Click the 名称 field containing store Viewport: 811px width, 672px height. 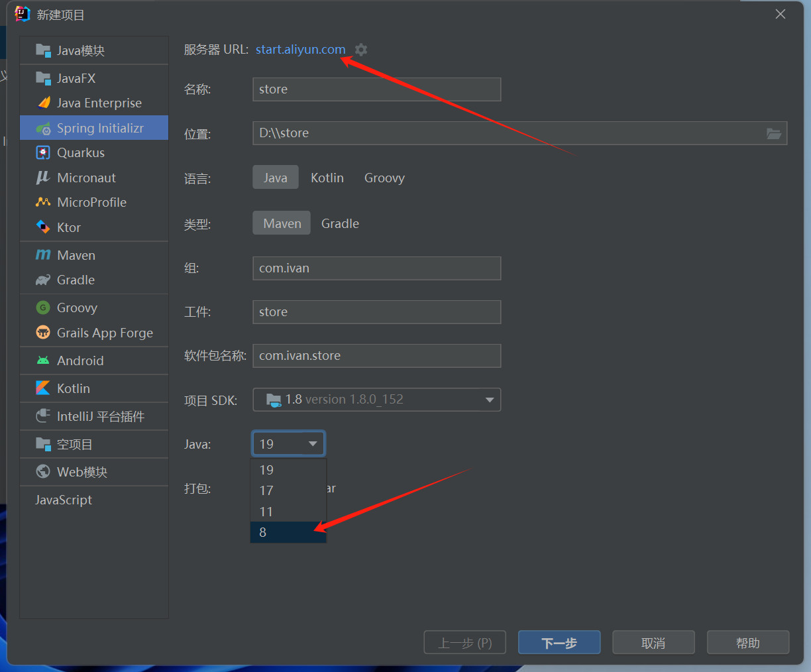pyautogui.click(x=376, y=89)
